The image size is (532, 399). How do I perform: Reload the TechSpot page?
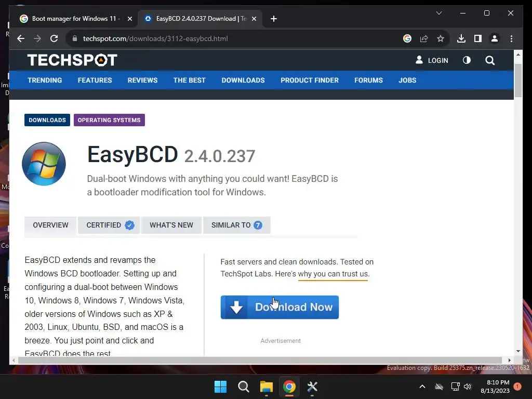tap(54, 38)
